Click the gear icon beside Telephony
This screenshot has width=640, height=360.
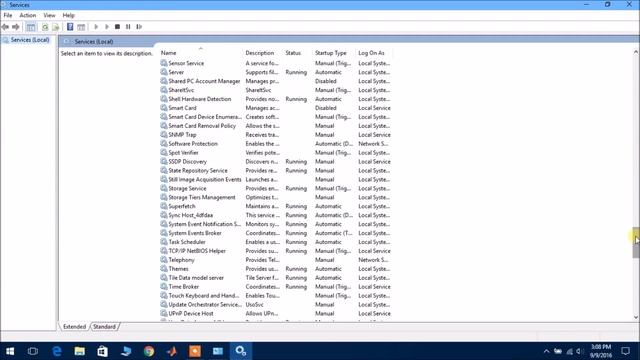(x=164, y=260)
